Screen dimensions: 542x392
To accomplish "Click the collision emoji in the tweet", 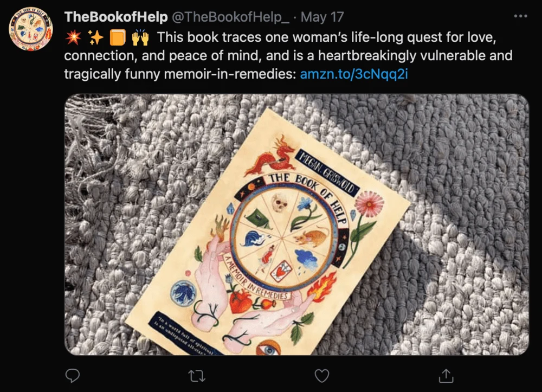I will [72, 38].
